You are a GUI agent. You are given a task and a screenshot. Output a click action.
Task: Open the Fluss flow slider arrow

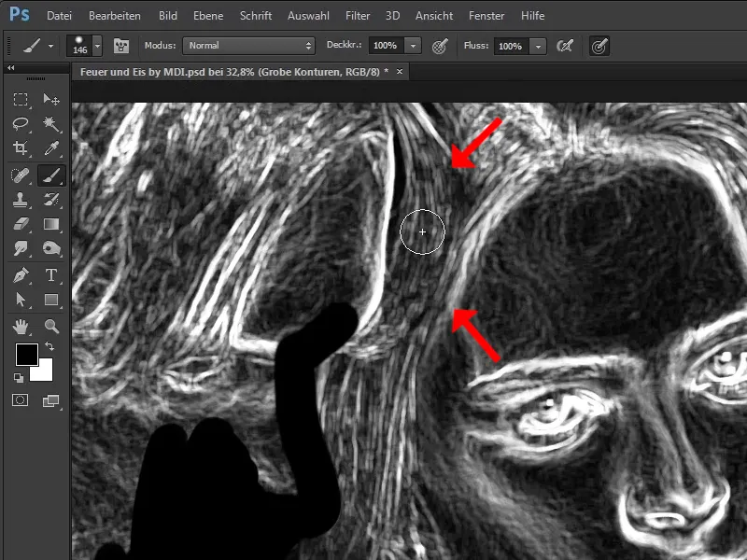(539, 46)
